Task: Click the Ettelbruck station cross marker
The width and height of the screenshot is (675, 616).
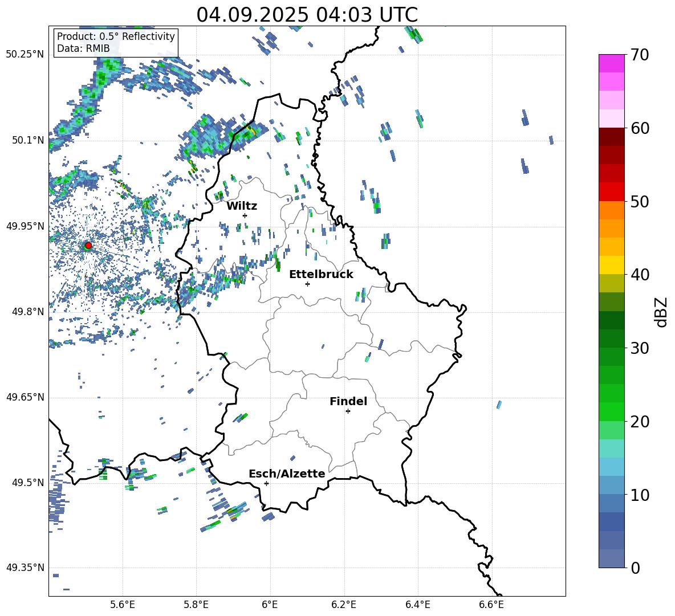Action: 307,284
